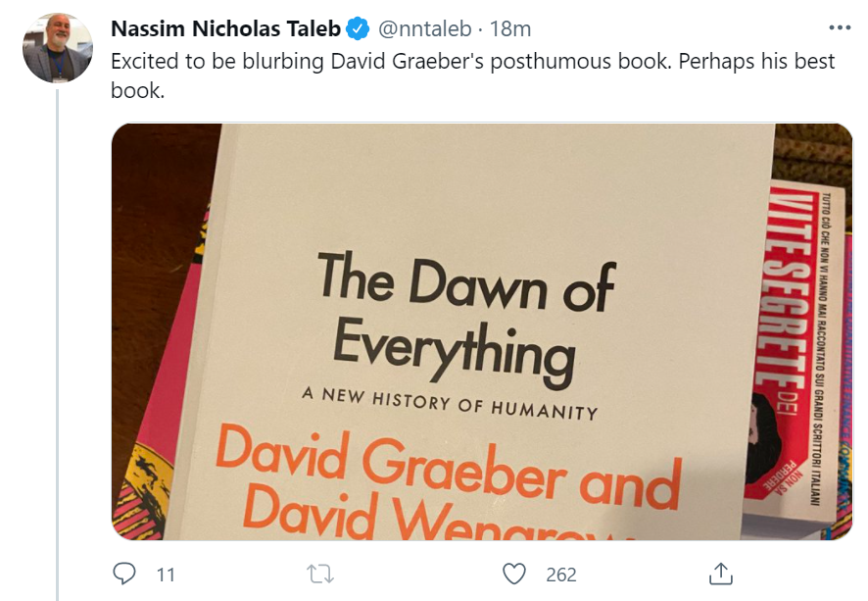This screenshot has width=868, height=601.
Task: Click the reply speech bubble icon
Action: click(x=123, y=574)
